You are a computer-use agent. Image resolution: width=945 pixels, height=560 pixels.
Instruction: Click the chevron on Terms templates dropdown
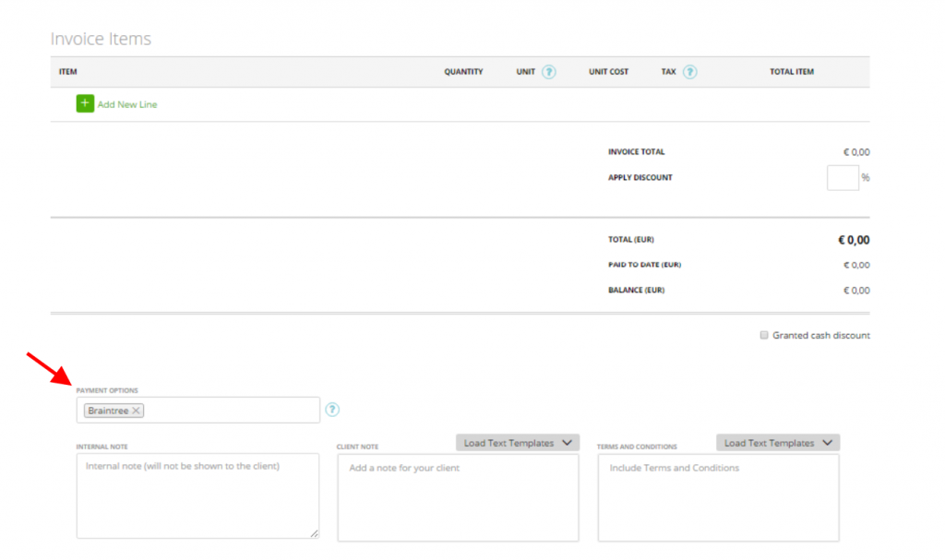(828, 442)
